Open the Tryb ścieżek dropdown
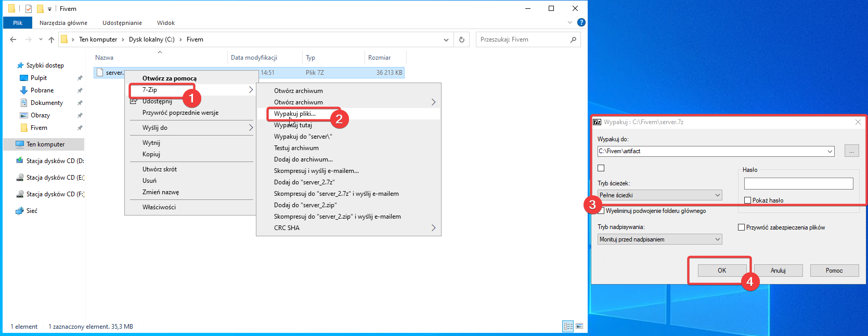Viewport: 868px width, 336px height. (x=659, y=195)
